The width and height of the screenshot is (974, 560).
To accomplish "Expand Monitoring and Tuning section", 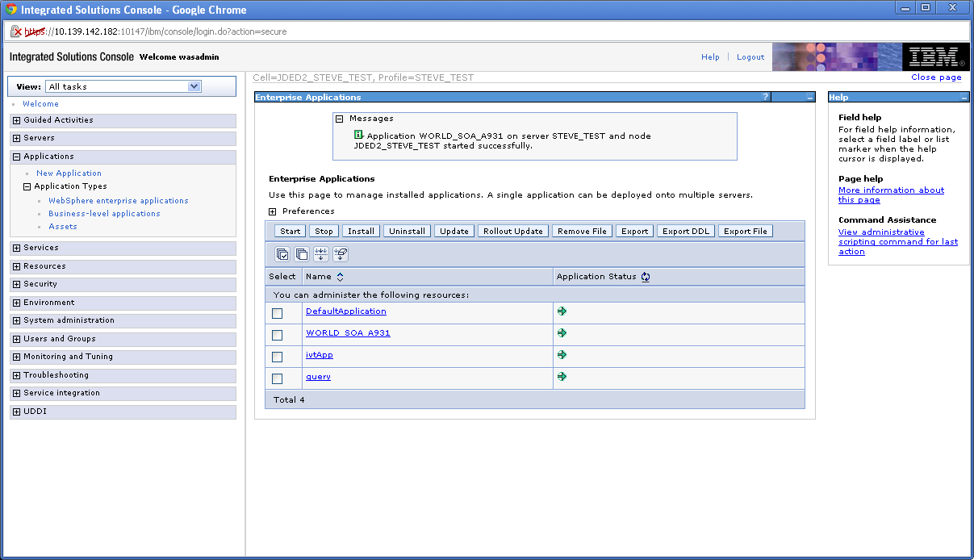I will click(x=16, y=357).
